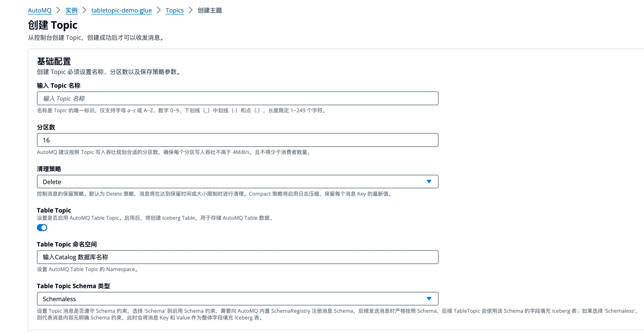Click the chevron after tabletopic-demo-glue
644x333 pixels.
click(159, 11)
